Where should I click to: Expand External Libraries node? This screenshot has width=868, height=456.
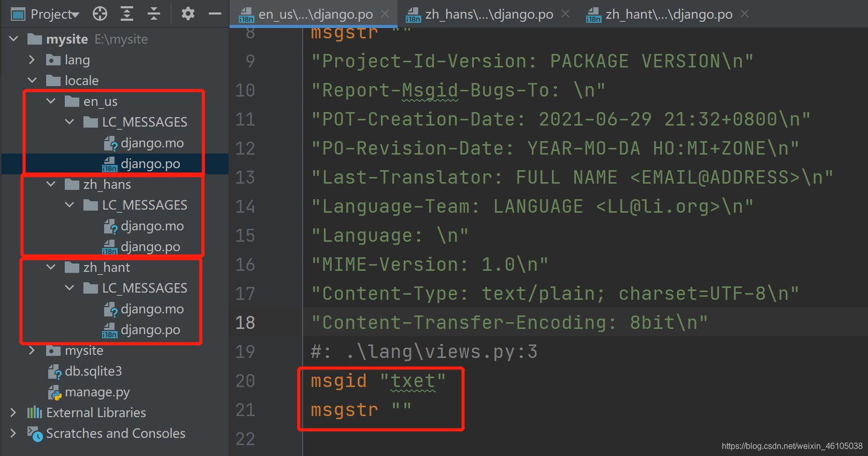pos(14,412)
